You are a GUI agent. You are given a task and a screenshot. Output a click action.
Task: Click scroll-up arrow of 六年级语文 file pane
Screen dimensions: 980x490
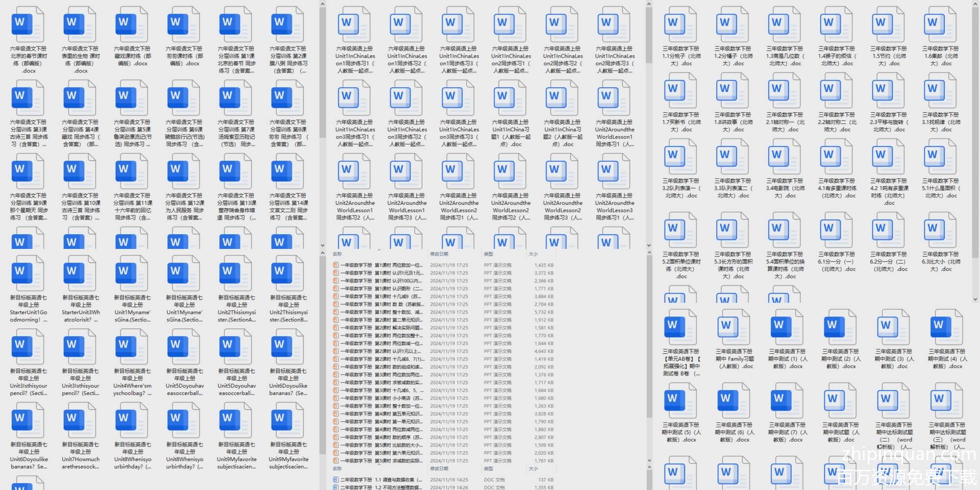[x=322, y=4]
